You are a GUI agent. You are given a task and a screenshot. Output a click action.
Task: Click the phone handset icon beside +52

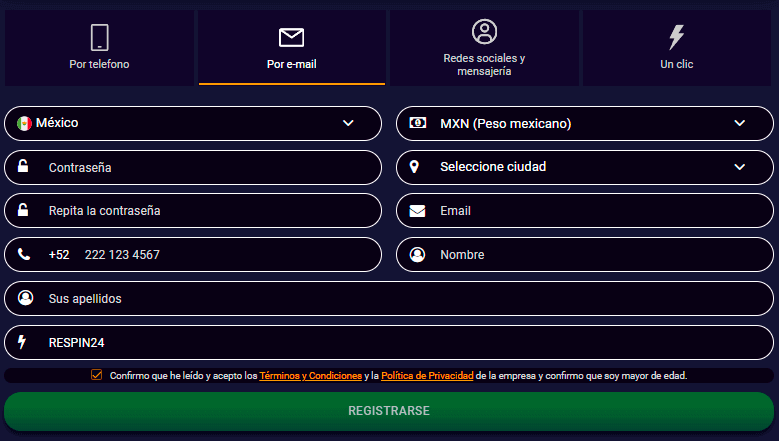[24, 255]
